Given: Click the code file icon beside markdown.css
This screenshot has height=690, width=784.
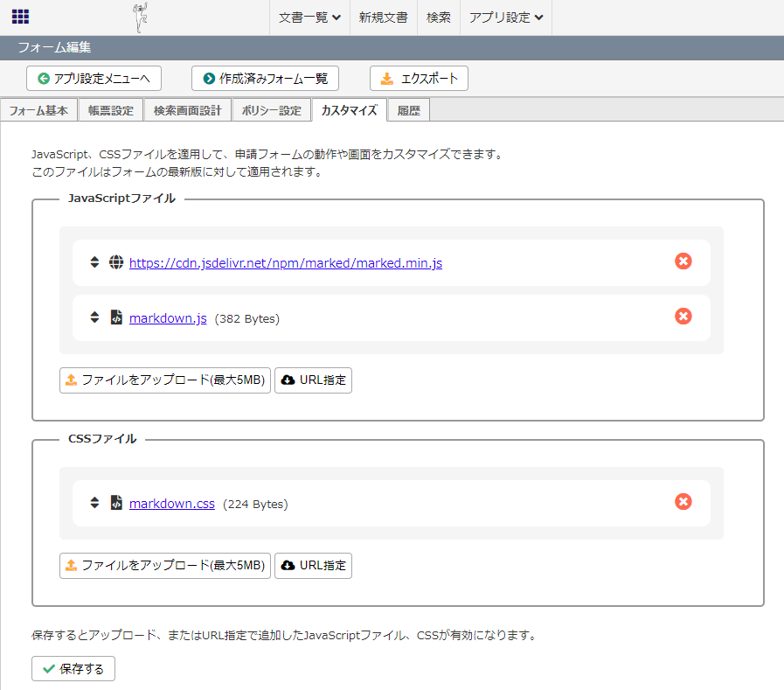Looking at the screenshot, I should [116, 502].
